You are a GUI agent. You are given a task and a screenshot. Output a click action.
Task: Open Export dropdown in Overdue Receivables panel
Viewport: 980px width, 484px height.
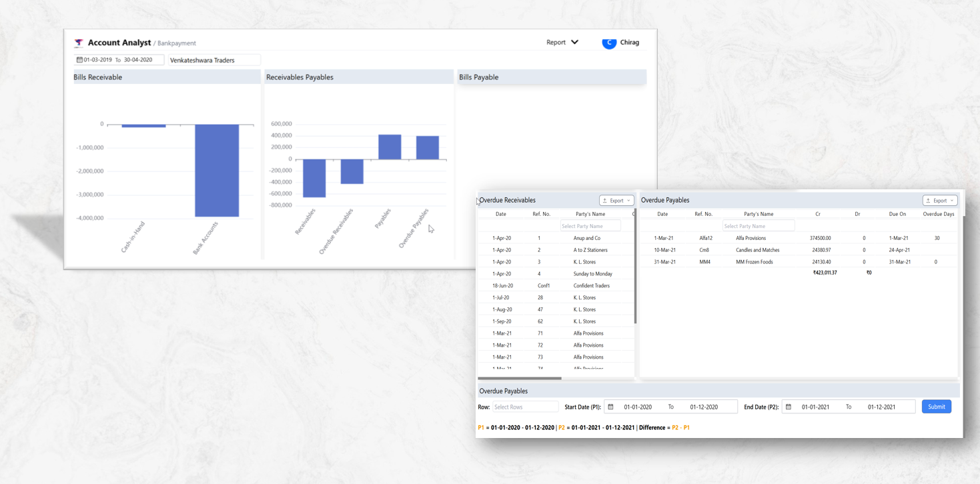[616, 201]
